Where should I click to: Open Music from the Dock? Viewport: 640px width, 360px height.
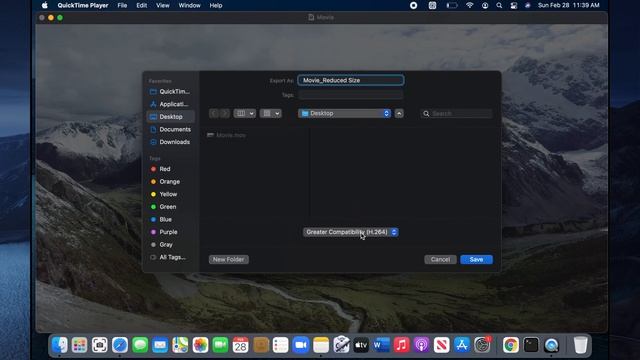(401, 345)
